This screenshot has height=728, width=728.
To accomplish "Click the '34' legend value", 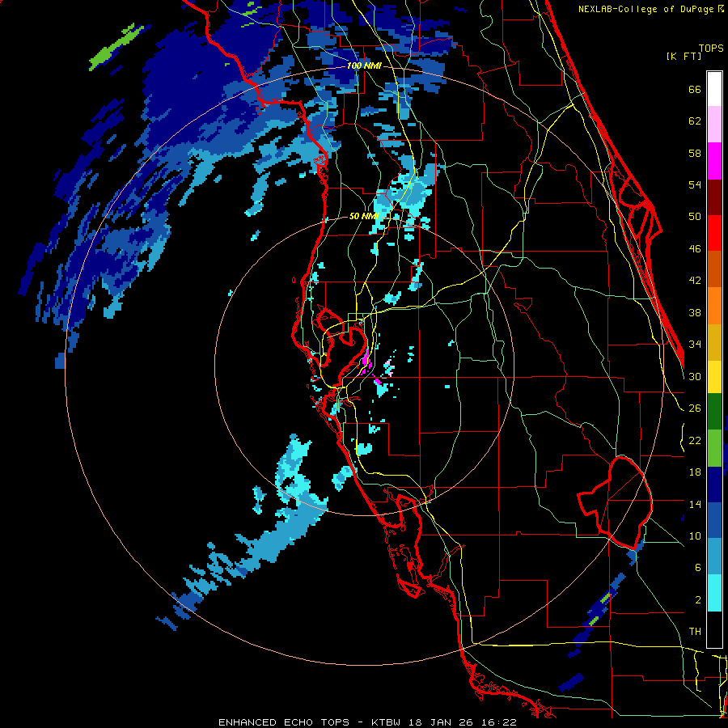I will 695,344.
